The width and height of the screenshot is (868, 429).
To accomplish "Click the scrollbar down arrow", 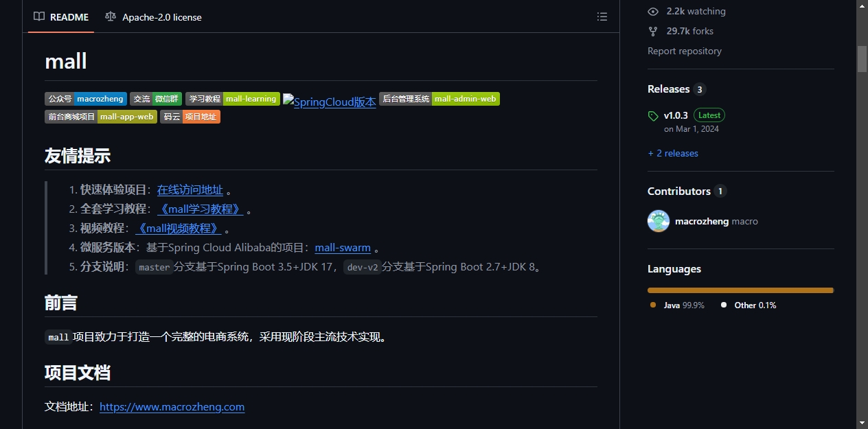I will click(x=862, y=423).
